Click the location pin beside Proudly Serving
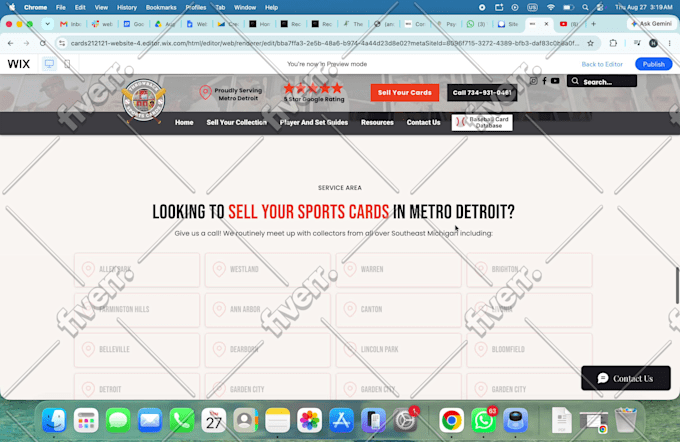The height and width of the screenshot is (442, 680). [205, 92]
